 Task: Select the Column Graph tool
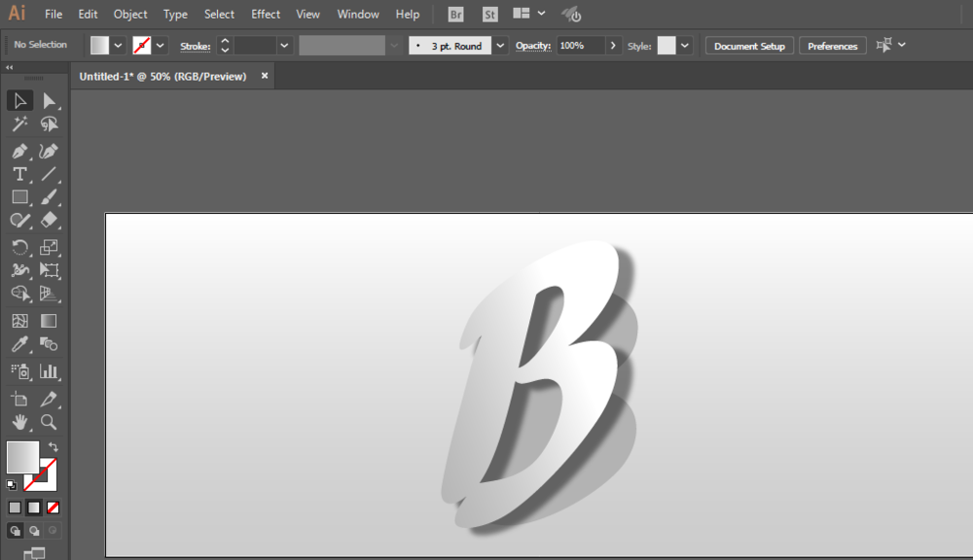tap(49, 371)
